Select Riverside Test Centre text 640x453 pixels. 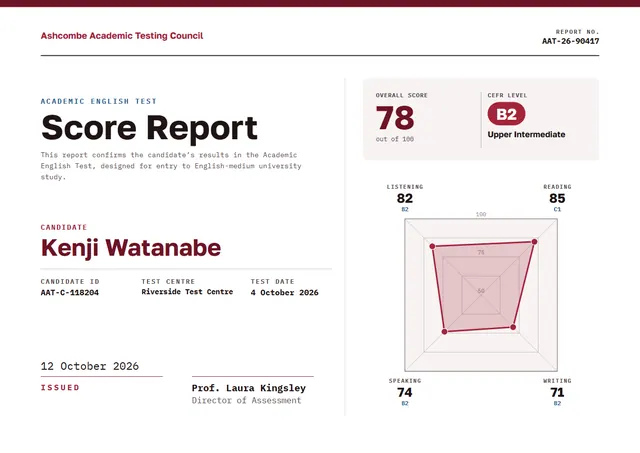pos(187,292)
